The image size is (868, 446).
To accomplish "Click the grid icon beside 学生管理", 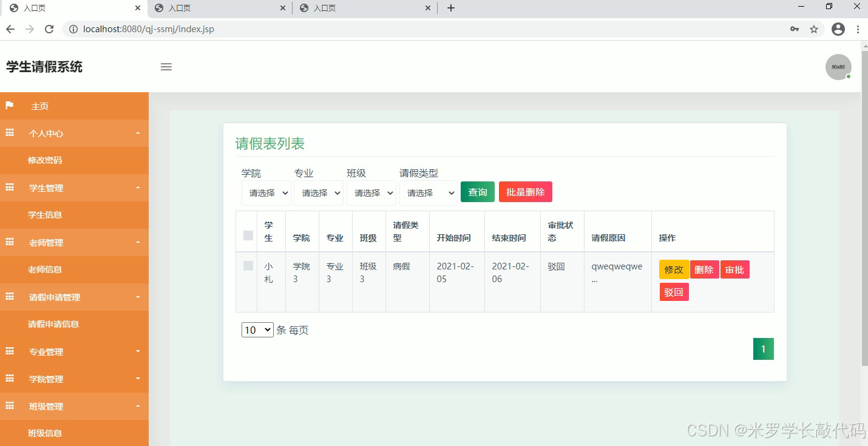I will (9, 188).
